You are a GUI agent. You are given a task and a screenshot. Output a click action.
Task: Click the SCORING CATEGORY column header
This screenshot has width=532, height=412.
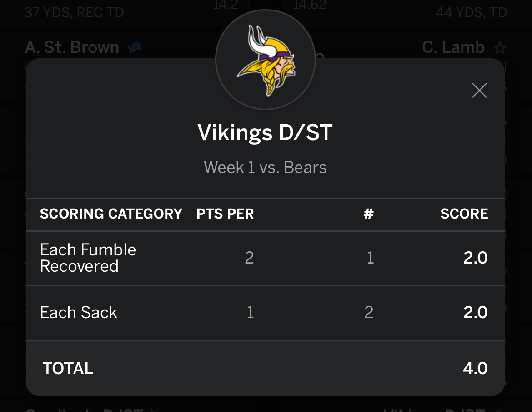point(111,214)
